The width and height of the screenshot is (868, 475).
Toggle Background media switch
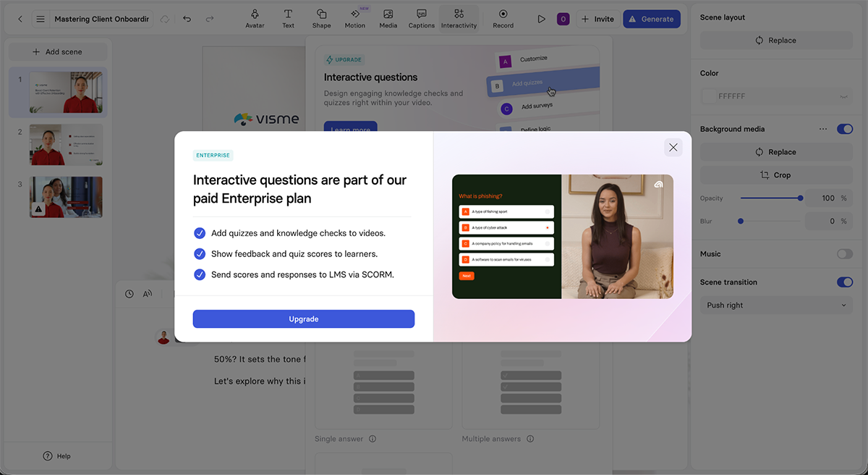(x=845, y=129)
